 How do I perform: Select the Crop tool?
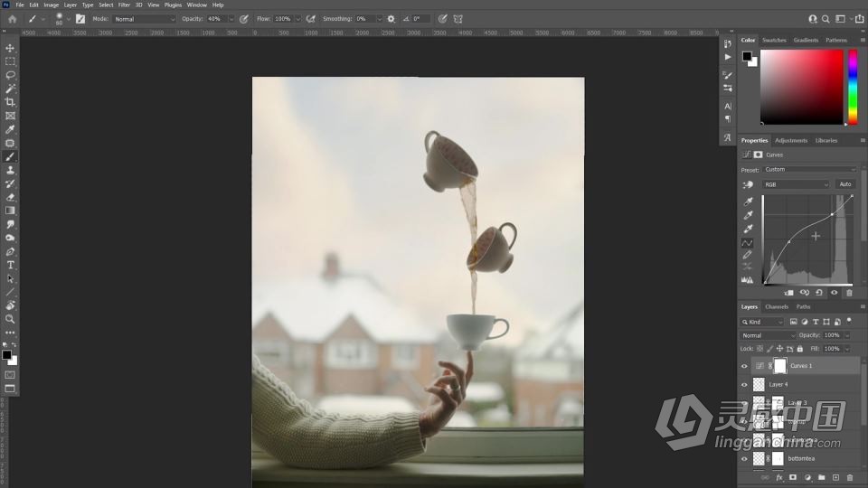pyautogui.click(x=10, y=102)
